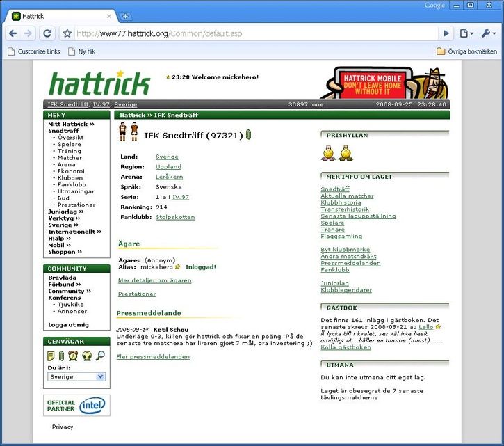Click the Uppland region link

[x=168, y=167]
